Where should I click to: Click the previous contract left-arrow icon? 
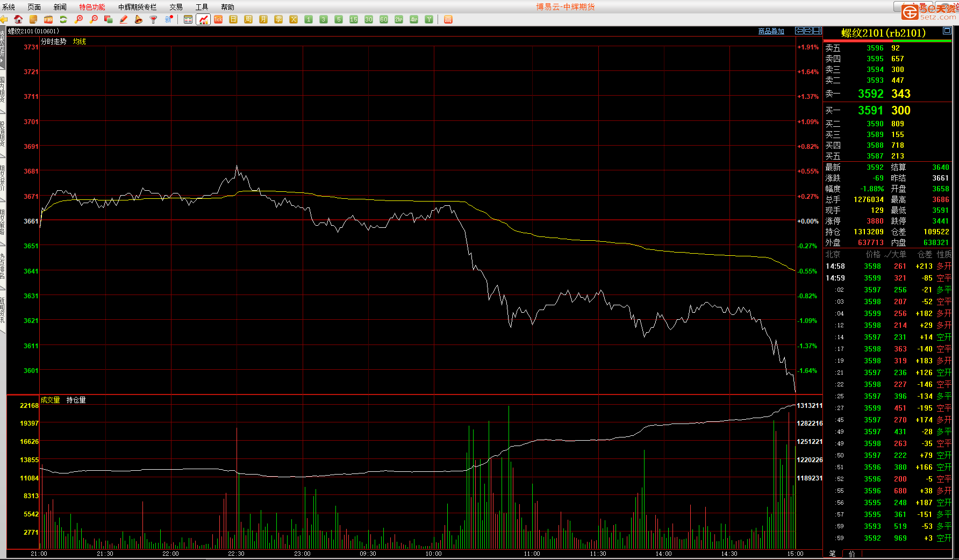pos(799,31)
